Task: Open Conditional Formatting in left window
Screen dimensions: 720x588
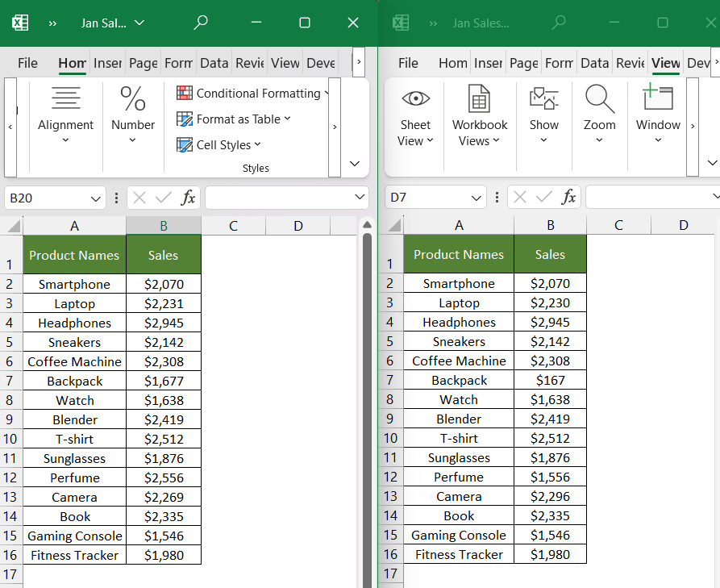Action: coord(253,94)
